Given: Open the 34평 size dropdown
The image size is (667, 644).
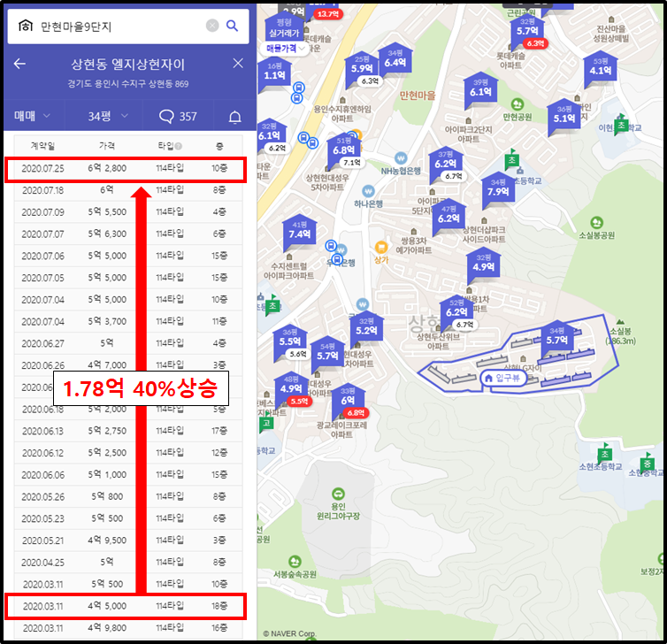Looking at the screenshot, I should 108,116.
